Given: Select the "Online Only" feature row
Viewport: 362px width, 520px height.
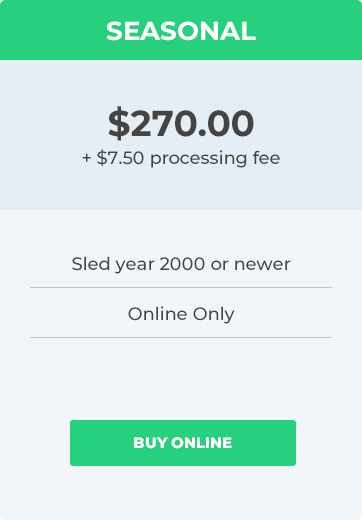Looking at the screenshot, I should pos(181,314).
